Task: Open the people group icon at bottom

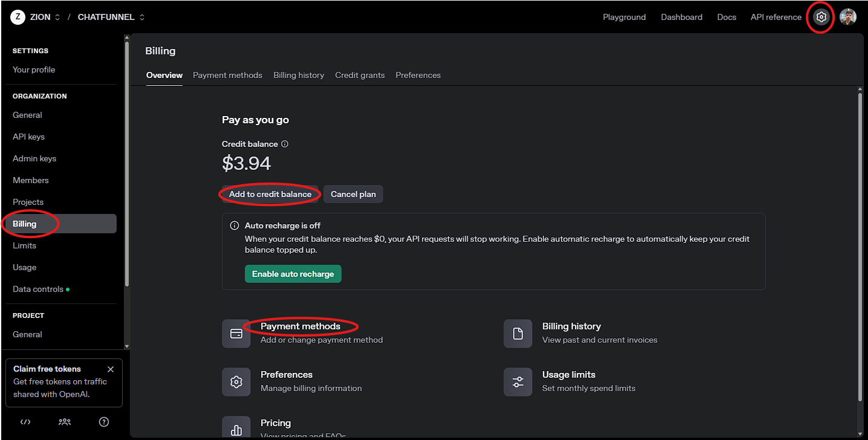Action: click(x=65, y=422)
